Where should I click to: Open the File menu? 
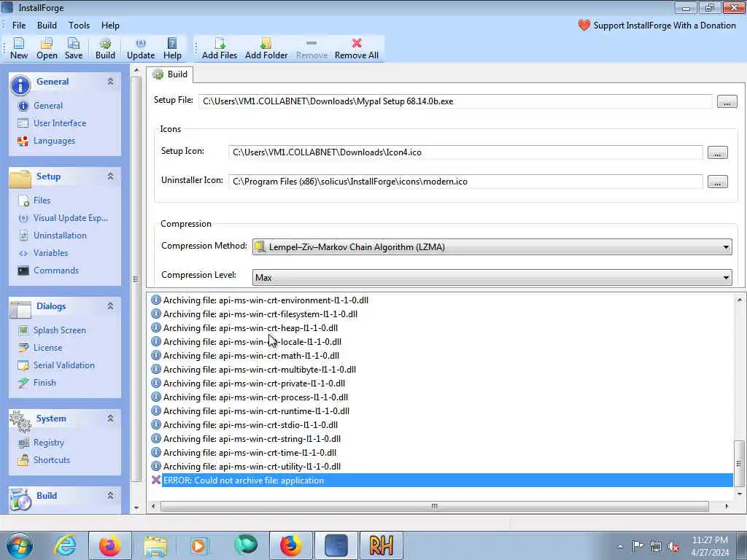pyautogui.click(x=19, y=26)
